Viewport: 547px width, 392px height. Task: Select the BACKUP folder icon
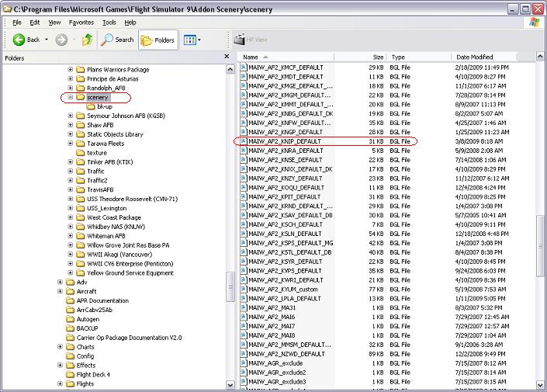71,328
